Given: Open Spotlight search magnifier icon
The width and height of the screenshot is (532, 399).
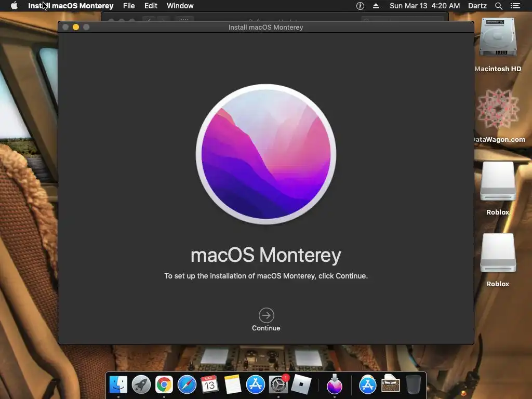Looking at the screenshot, I should [498, 6].
